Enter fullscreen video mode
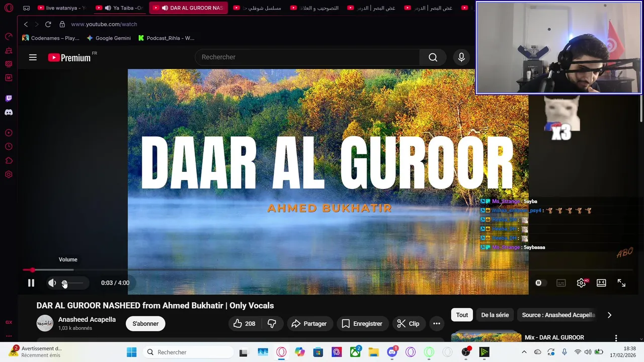The image size is (644, 362). click(x=621, y=283)
